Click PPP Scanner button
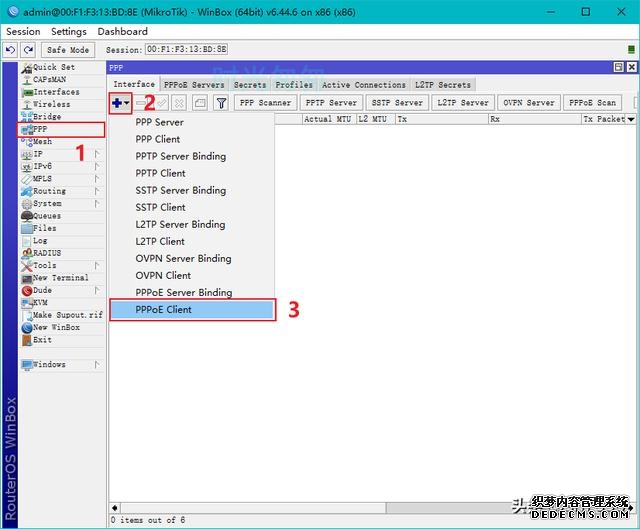 [x=265, y=103]
